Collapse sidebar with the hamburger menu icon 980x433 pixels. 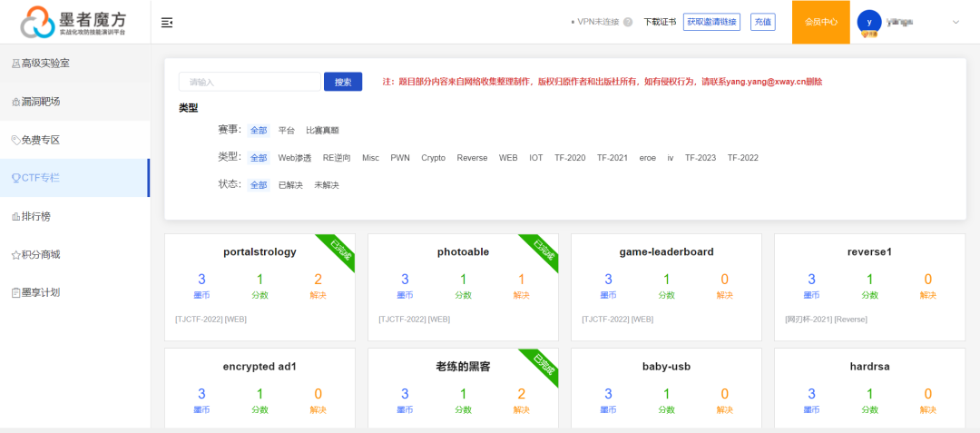pos(166,23)
